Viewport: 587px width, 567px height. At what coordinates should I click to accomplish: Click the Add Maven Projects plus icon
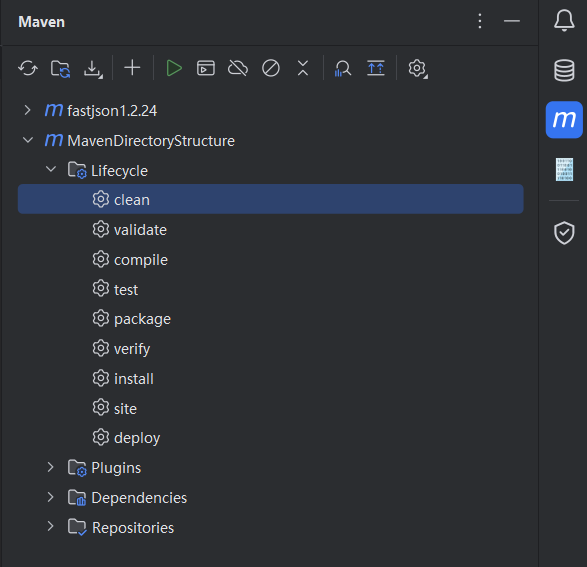pyautogui.click(x=132, y=68)
